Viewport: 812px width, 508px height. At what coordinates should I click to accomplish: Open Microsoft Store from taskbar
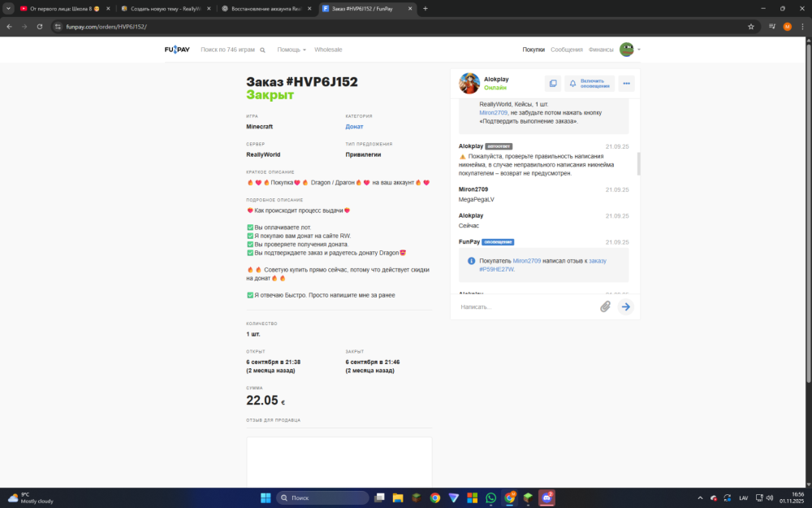(473, 497)
